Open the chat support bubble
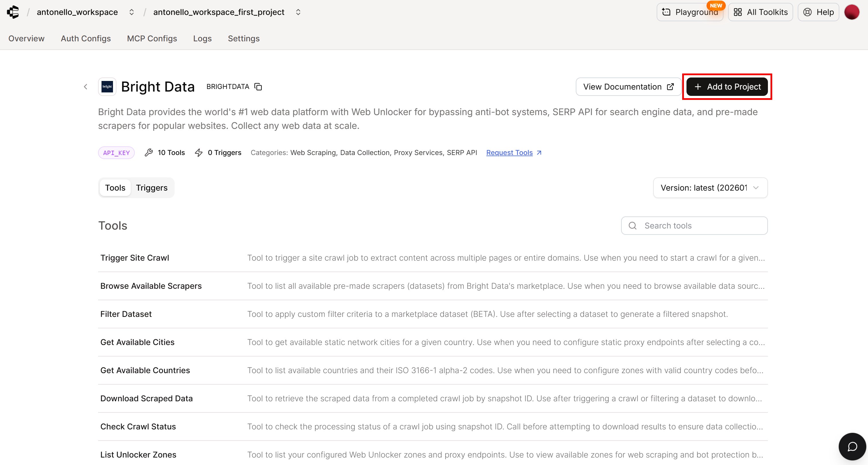The image size is (868, 465). [x=852, y=446]
